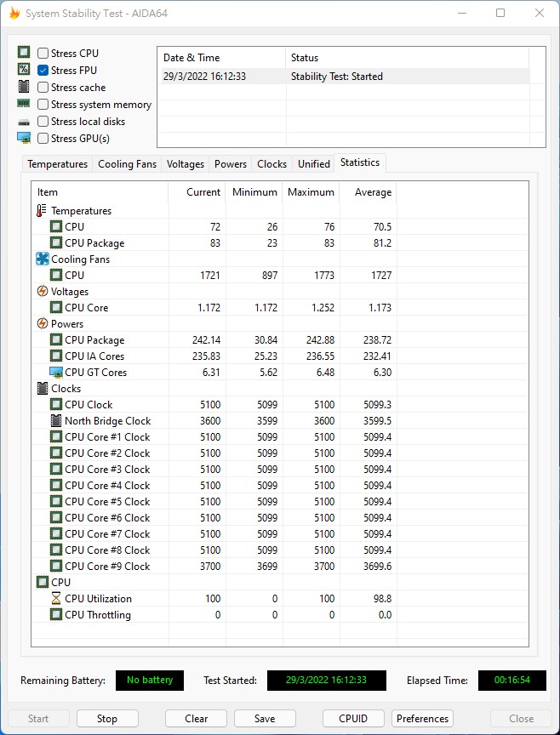Click the Status log column header
Screen dimensions: 560x735
(407, 58)
